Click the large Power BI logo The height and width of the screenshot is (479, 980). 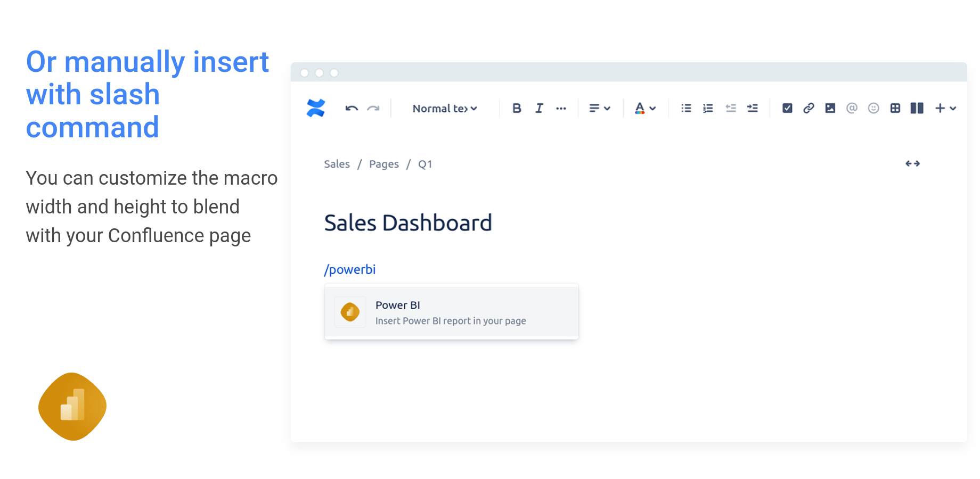coord(72,407)
